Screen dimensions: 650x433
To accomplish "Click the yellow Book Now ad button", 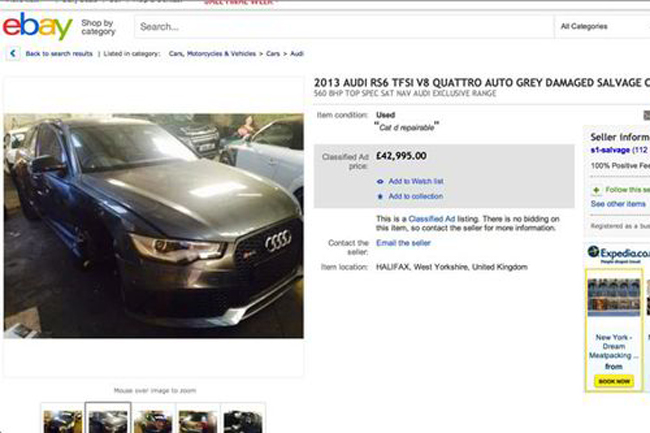I will [x=614, y=381].
